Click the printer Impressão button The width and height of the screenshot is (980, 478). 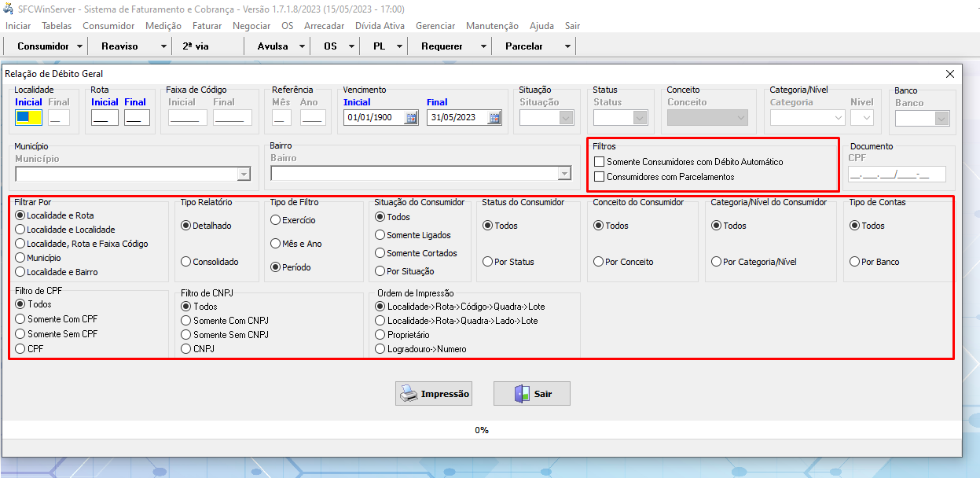[x=434, y=394]
